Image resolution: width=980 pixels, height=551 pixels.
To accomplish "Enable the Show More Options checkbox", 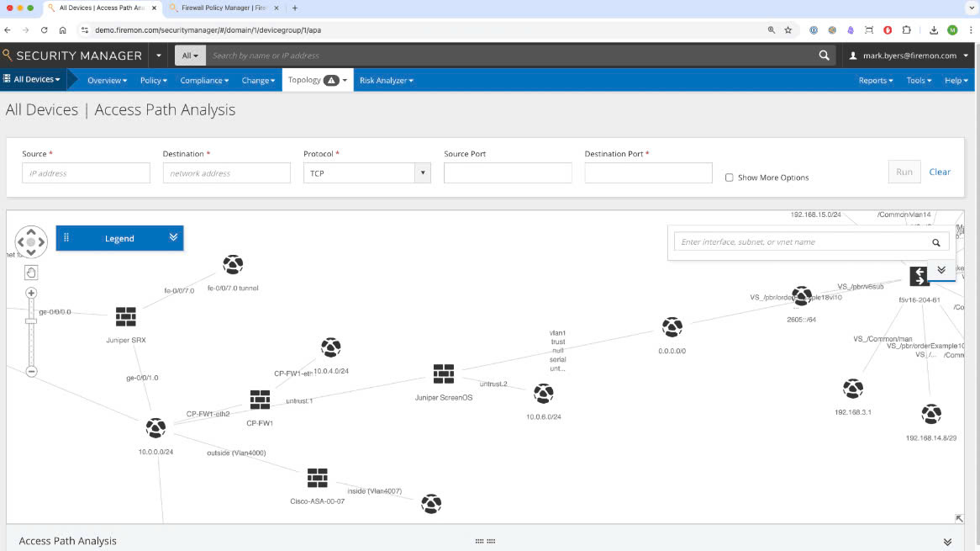I will [x=729, y=177].
